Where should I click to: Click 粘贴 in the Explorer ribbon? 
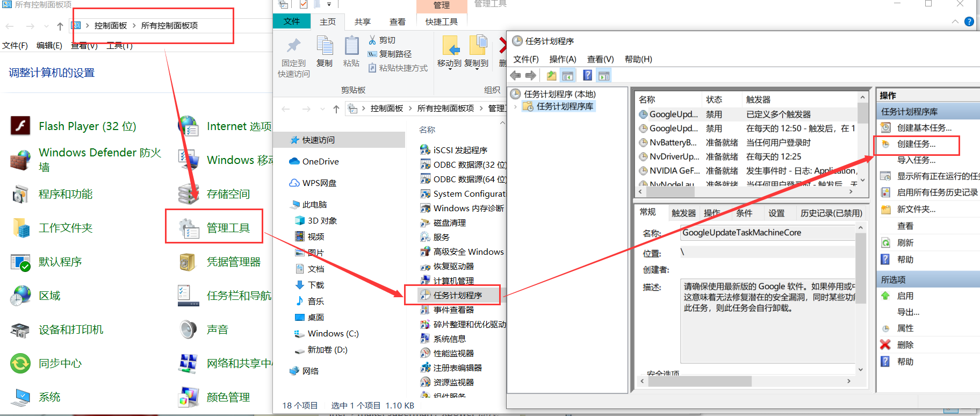click(351, 52)
